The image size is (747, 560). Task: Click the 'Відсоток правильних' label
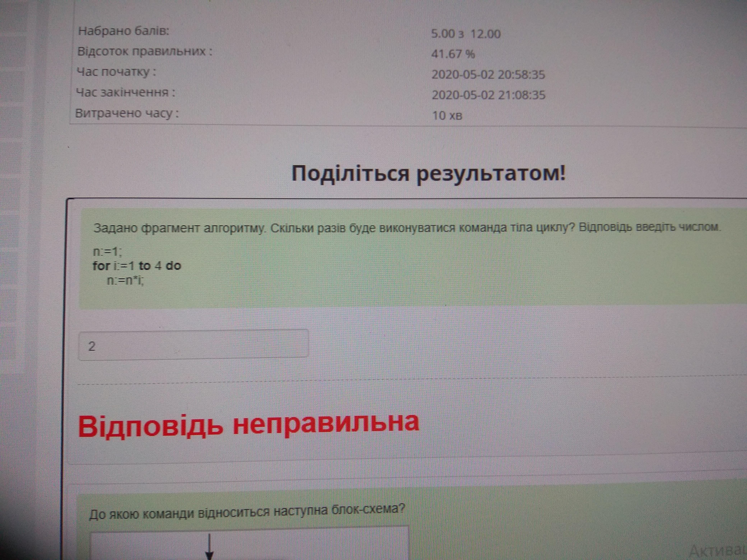(x=145, y=52)
